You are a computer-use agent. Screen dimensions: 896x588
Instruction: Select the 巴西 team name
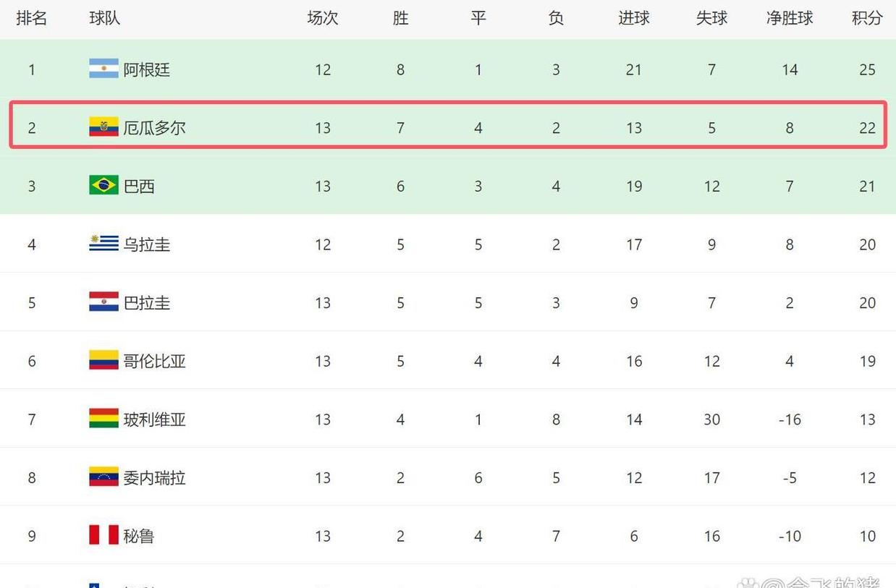click(139, 186)
